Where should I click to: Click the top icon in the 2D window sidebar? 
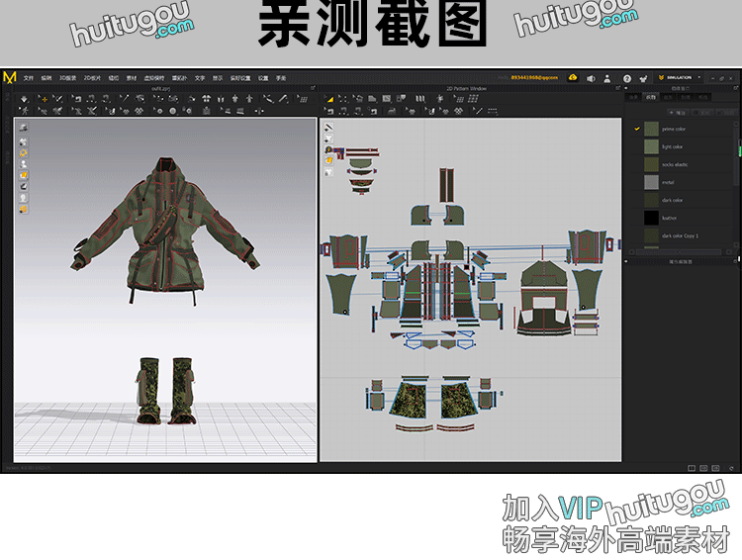[x=328, y=128]
